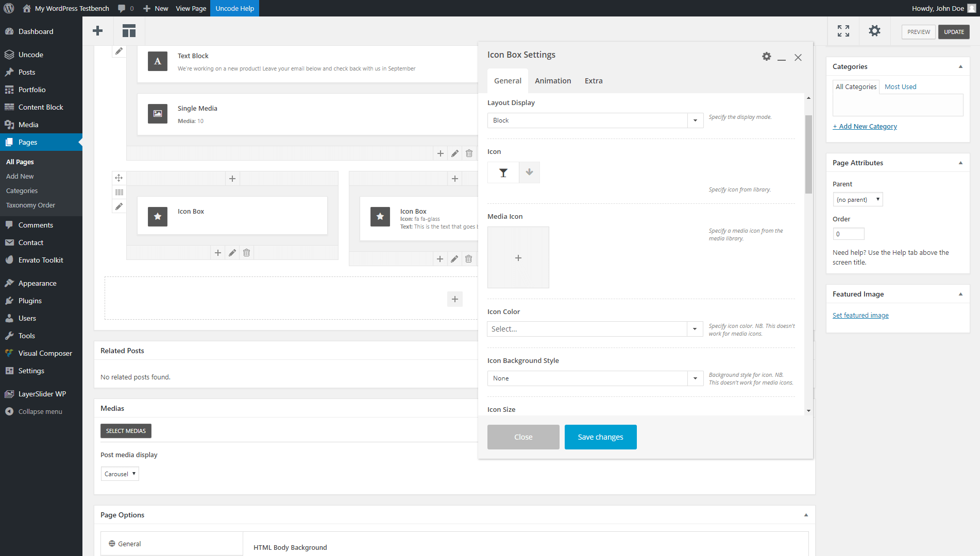Delete the Single Media column with trash icon
Image resolution: width=980 pixels, height=556 pixels.
[469, 153]
